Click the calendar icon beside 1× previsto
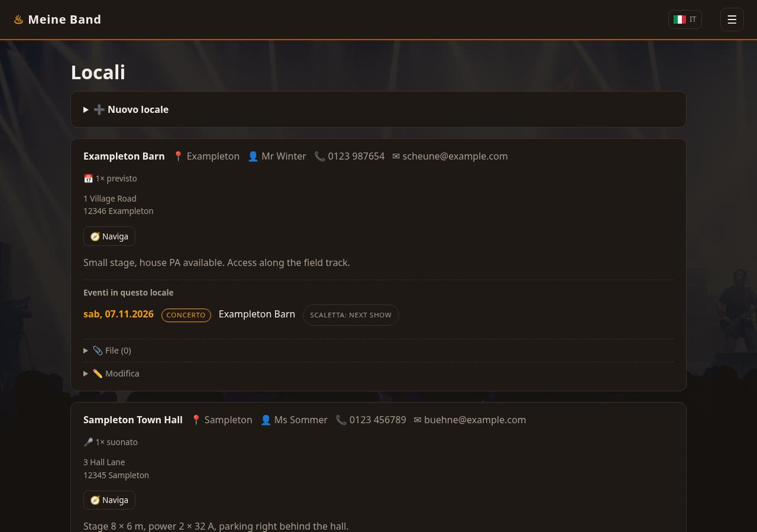757x532 pixels. [x=88, y=179]
